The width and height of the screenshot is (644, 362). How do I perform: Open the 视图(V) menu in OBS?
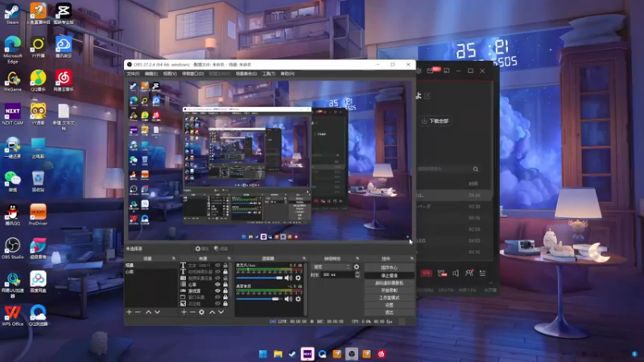point(170,74)
